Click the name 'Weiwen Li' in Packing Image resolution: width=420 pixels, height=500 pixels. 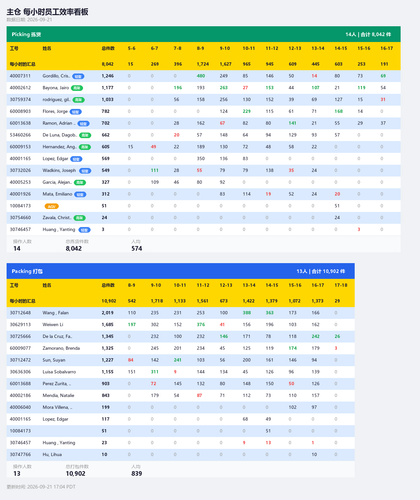(53, 325)
